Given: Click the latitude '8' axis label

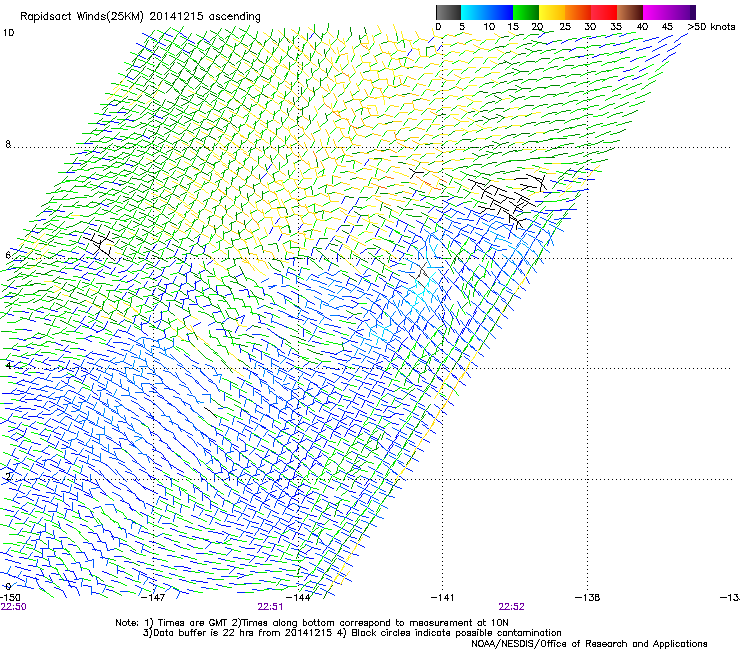Looking at the screenshot, I should pyautogui.click(x=8, y=144).
